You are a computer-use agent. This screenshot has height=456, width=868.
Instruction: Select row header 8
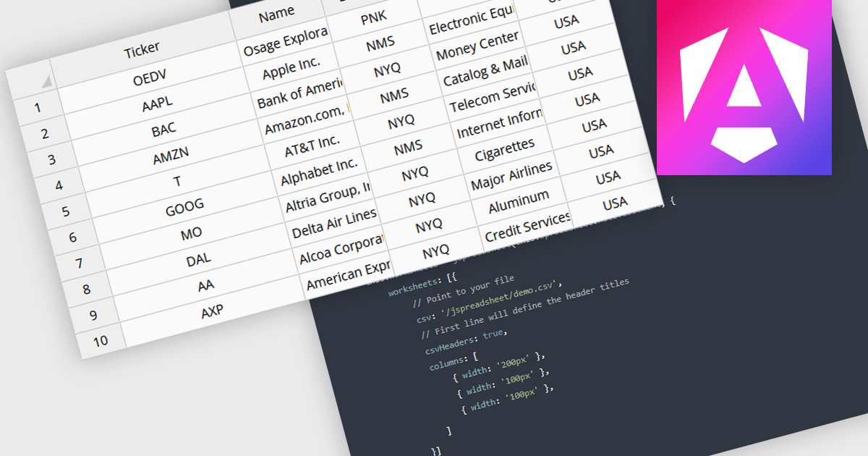point(87,289)
